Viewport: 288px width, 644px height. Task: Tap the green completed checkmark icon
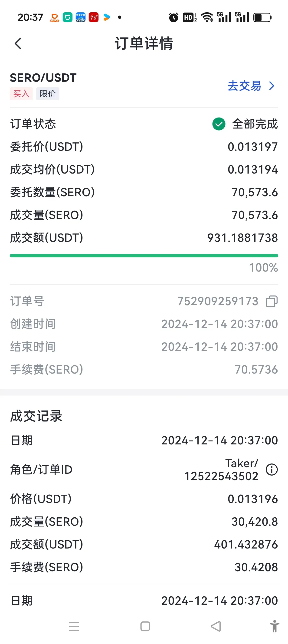[219, 124]
